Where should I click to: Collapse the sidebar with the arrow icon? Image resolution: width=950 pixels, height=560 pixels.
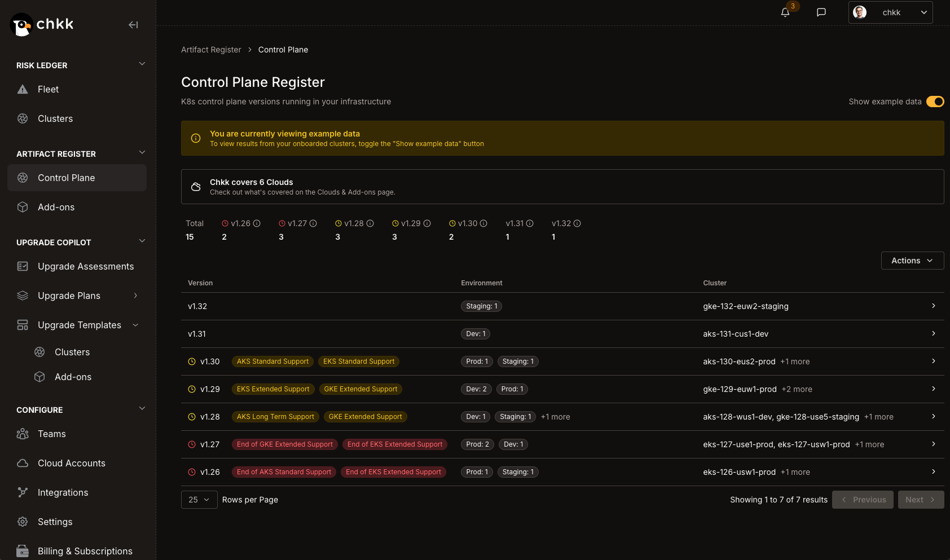[x=133, y=25]
